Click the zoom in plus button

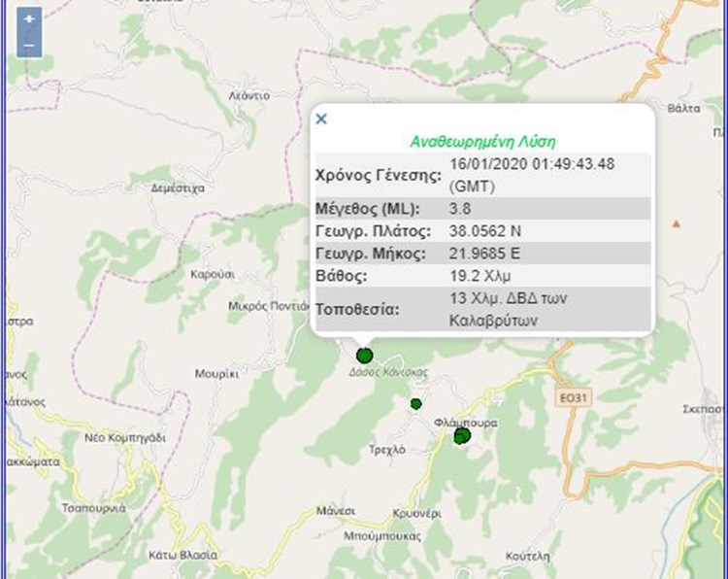click(29, 18)
